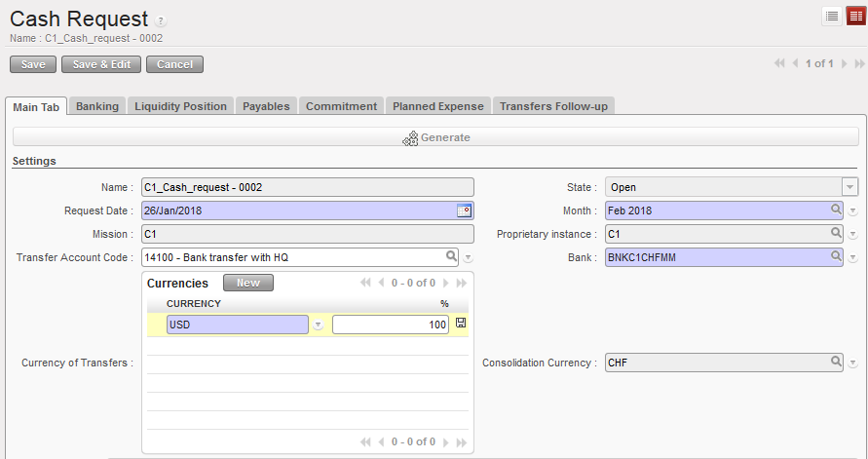
Task: Expand options arrow beside Proprietary instance
Action: [852, 235]
